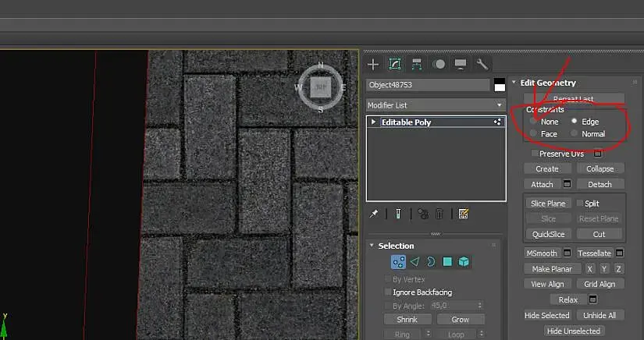Click the Collapse button
Viewport: 644px width, 340px height.
pos(600,168)
